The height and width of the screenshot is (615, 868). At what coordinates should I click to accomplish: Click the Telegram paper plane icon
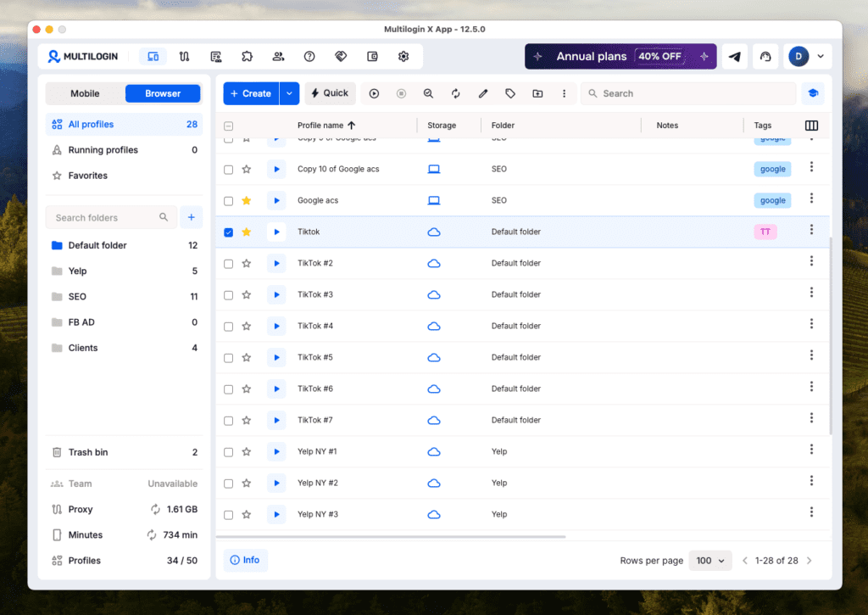735,57
